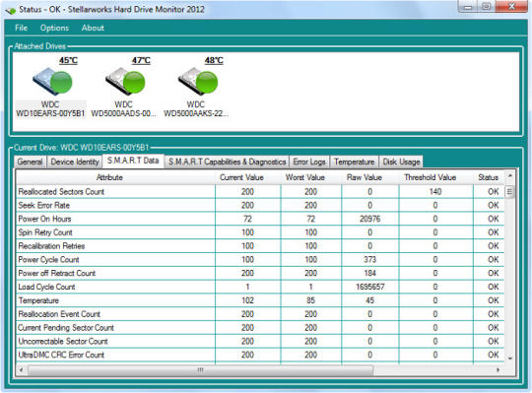Sort by the Raw Value column header
The width and height of the screenshot is (532, 393).
tap(370, 177)
